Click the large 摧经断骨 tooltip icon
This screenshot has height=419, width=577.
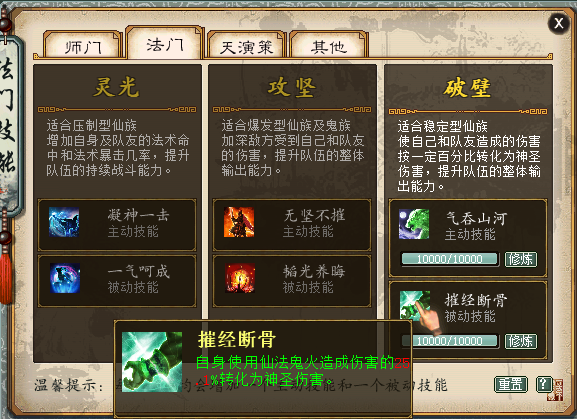tap(152, 362)
